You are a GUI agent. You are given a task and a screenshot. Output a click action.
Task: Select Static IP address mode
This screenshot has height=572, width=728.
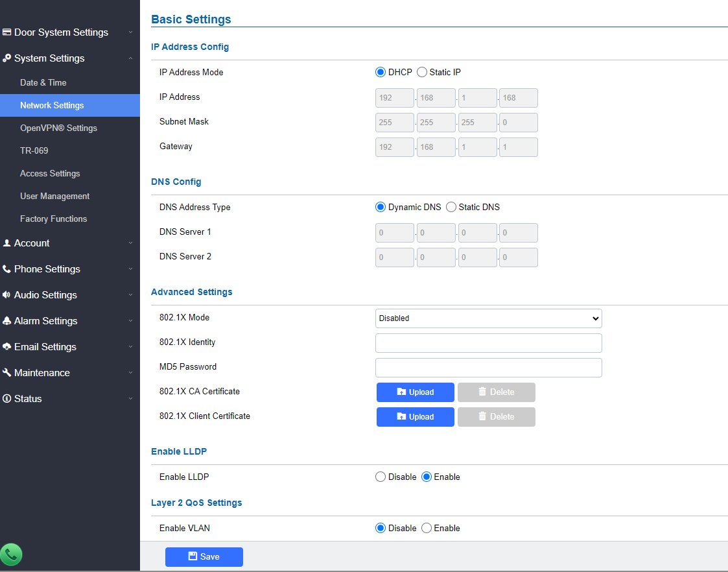point(421,72)
